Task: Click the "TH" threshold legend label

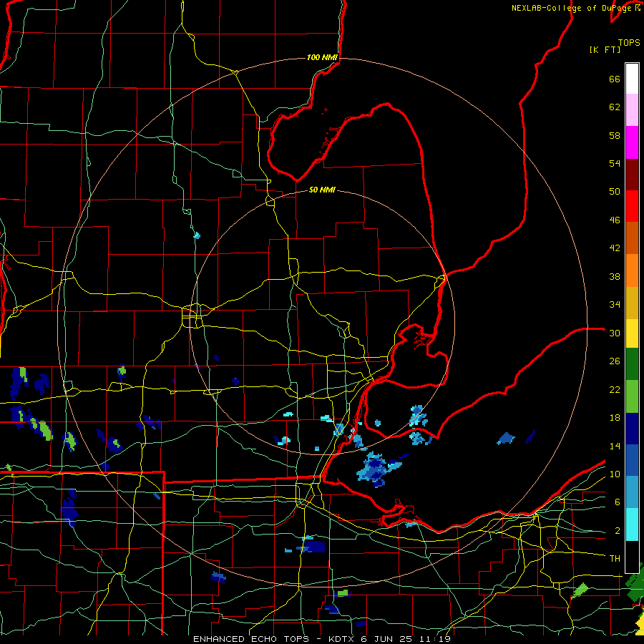Action: tap(615, 559)
